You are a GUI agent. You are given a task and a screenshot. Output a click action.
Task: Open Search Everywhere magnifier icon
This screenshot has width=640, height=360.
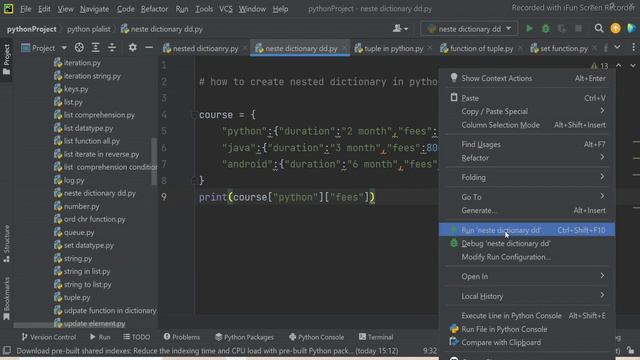tap(599, 28)
